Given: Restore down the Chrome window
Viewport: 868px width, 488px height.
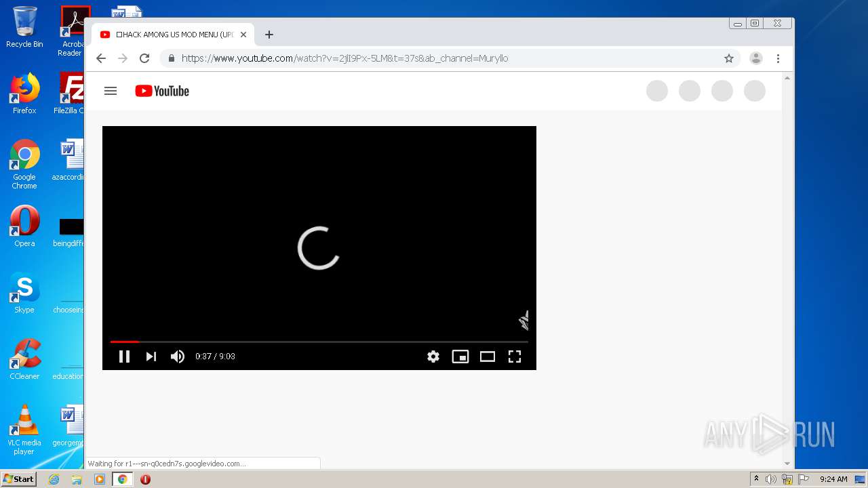Looking at the screenshot, I should 755,24.
